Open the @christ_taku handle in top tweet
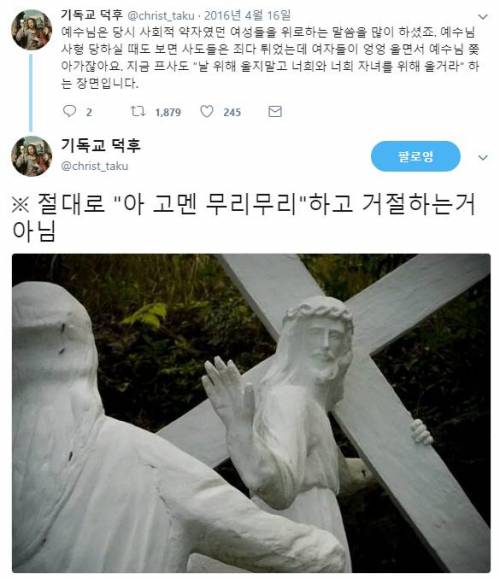Image resolution: width=500 pixels, height=579 pixels. pyautogui.click(x=161, y=16)
